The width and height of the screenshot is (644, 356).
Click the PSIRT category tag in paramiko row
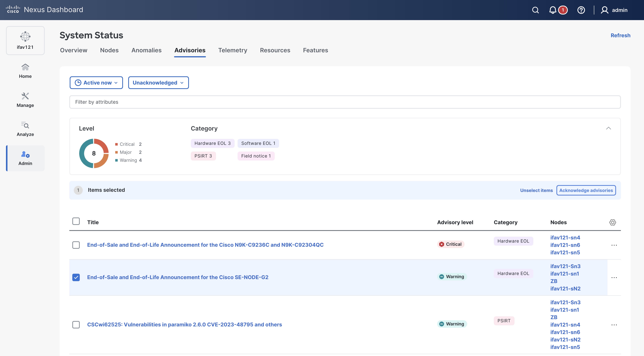coord(504,321)
